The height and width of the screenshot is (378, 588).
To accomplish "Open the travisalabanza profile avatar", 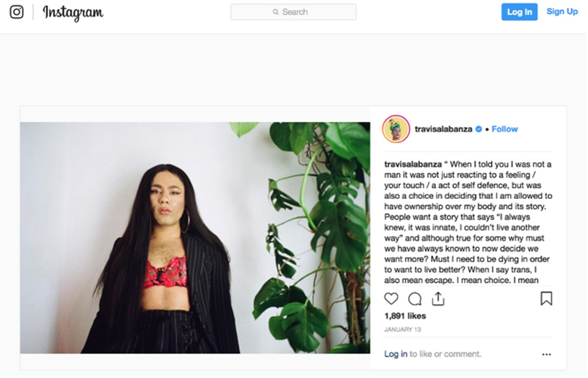I will 396,129.
